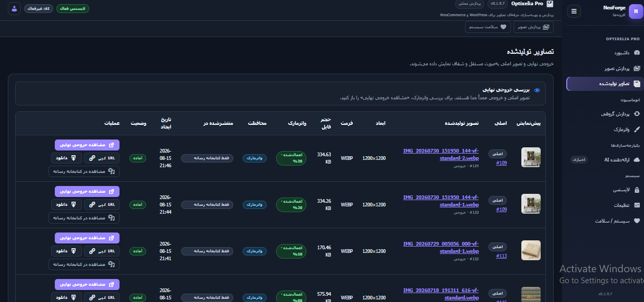This screenshot has height=302, width=644.
Task: Select تصاویر تولیدشده in the sidebar
Action: tap(605, 84)
